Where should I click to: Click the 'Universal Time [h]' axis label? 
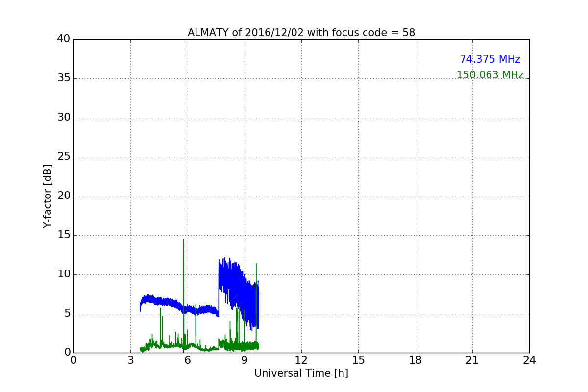point(301,373)
